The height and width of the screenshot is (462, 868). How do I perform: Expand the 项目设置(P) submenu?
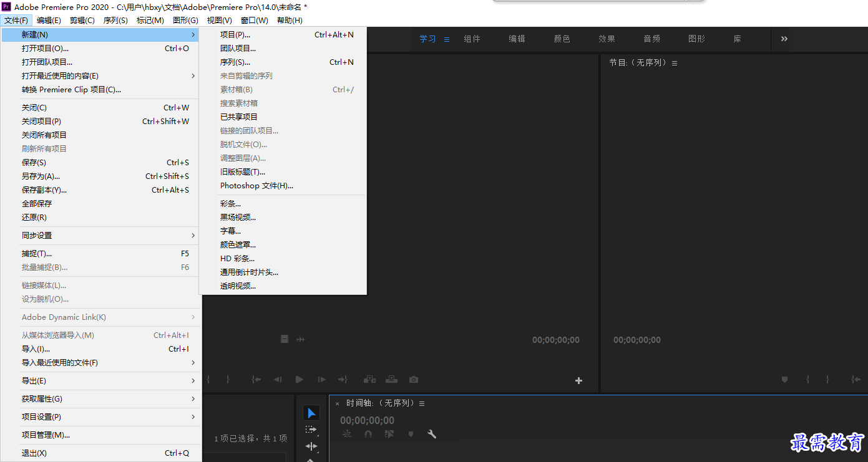[x=102, y=417]
